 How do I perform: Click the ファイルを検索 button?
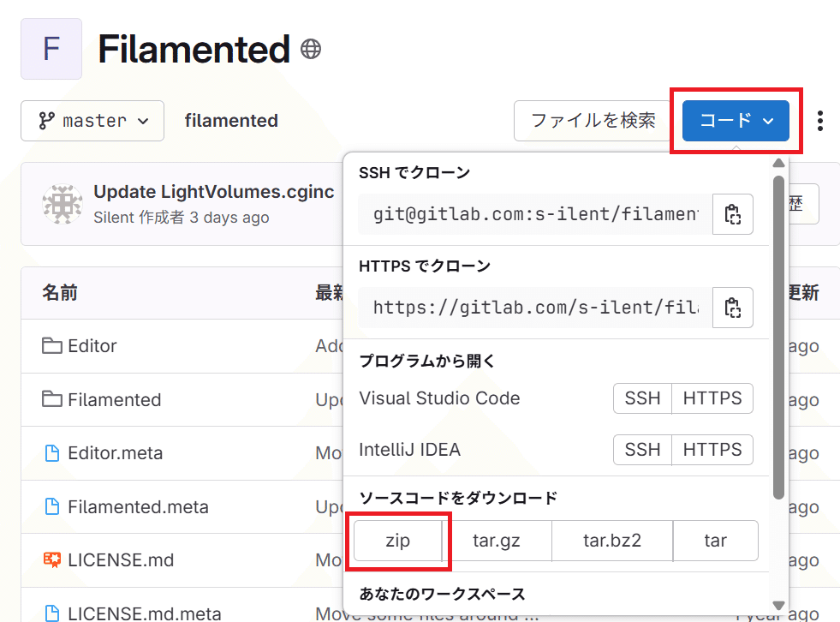point(593,121)
